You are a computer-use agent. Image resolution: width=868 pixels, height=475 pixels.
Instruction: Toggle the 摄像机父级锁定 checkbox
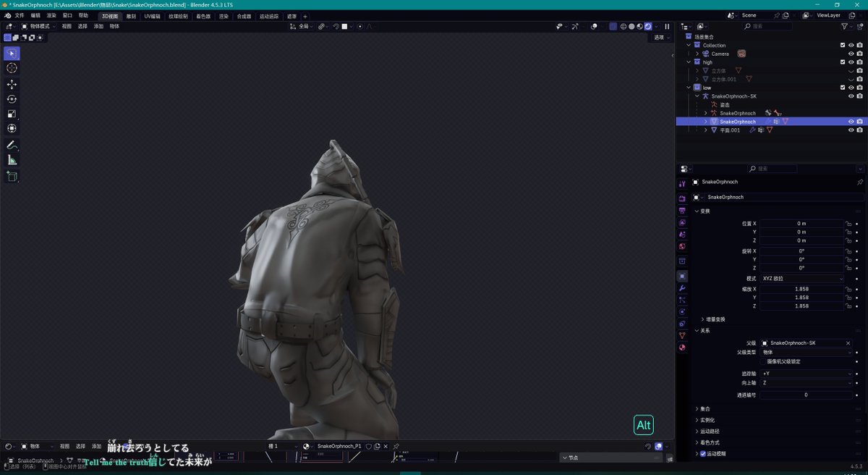click(763, 361)
